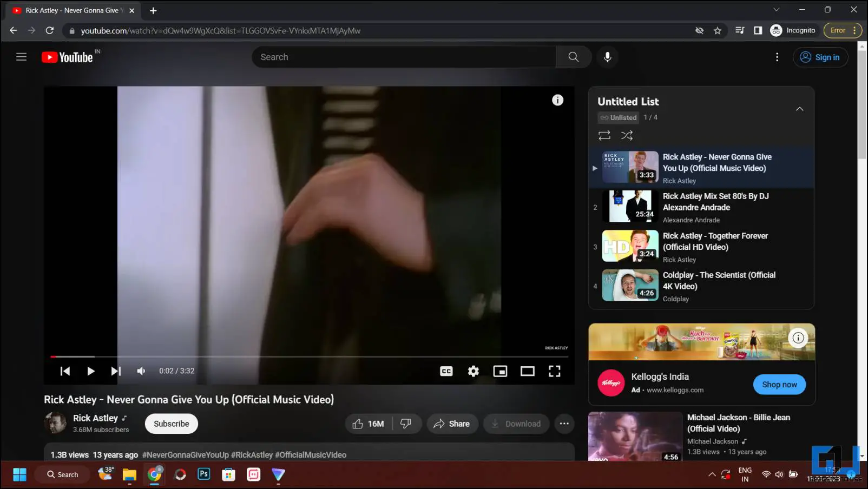Open more actions ellipsis below video
Viewport: 868px width, 489px height.
pos(564,424)
